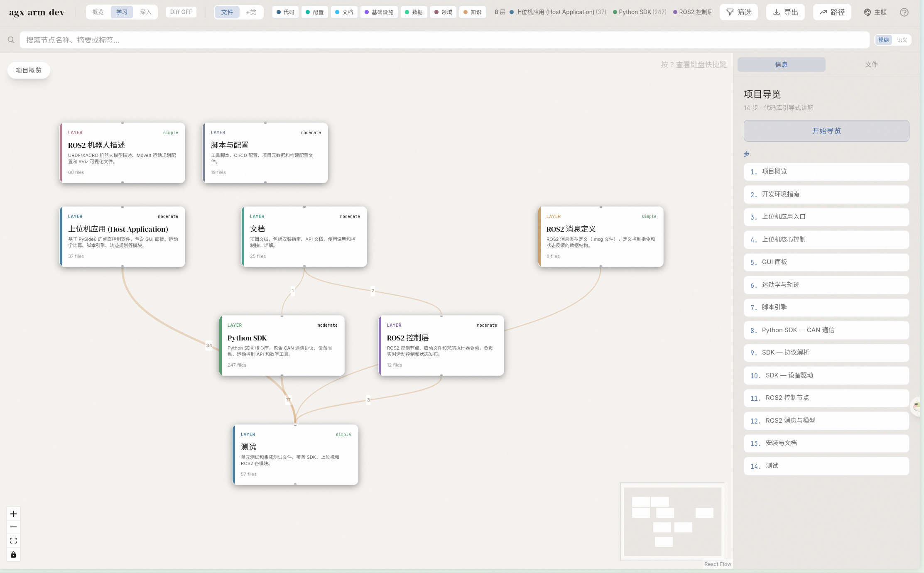The width and height of the screenshot is (924, 573).
Task: Toggle the 基础设施 category filter
Action: coord(379,12)
